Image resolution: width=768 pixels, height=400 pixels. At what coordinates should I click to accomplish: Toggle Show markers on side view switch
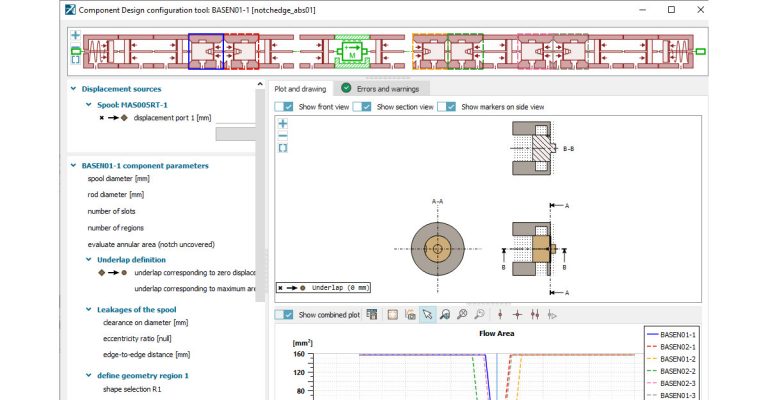(446, 107)
